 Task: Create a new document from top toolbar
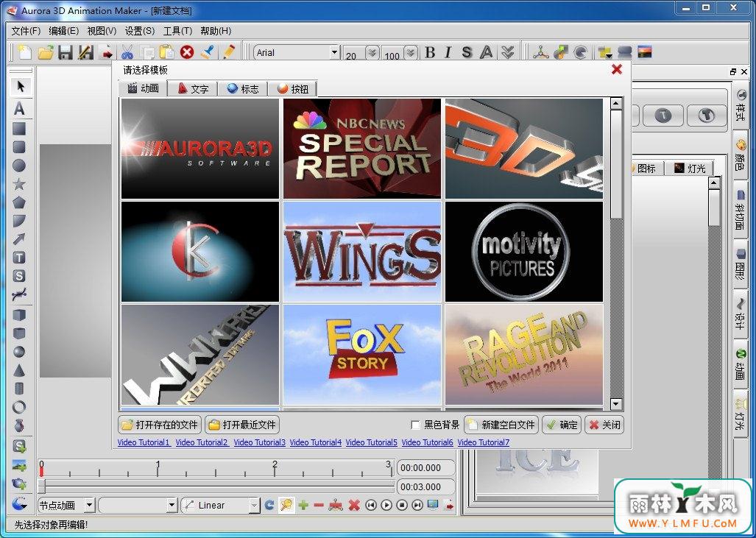(24, 52)
